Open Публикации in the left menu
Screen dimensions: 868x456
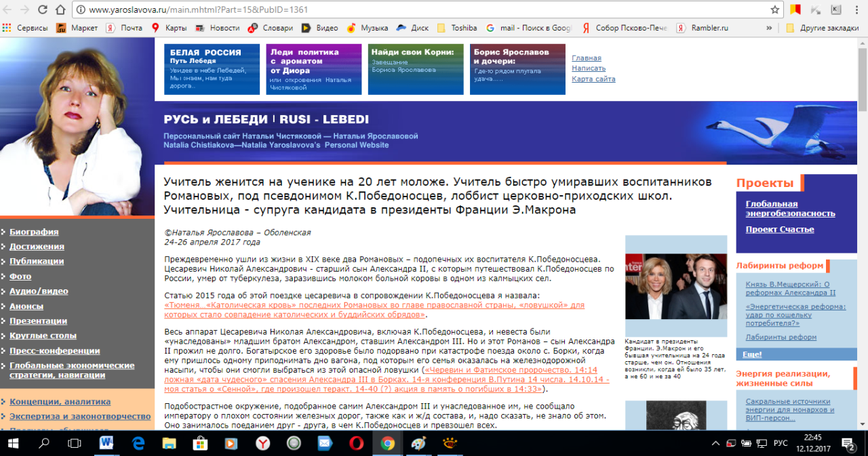coord(37,261)
